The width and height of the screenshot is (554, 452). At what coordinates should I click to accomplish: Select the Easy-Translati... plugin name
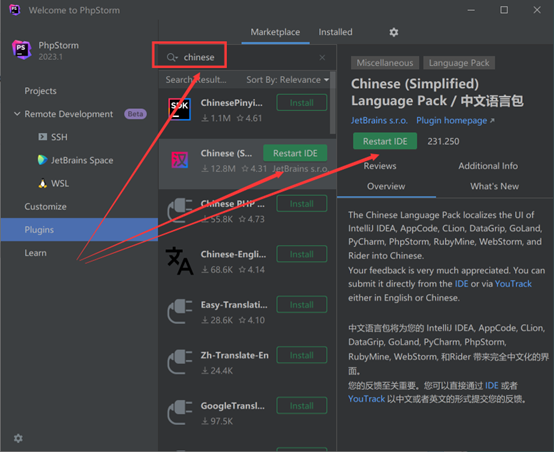[234, 305]
